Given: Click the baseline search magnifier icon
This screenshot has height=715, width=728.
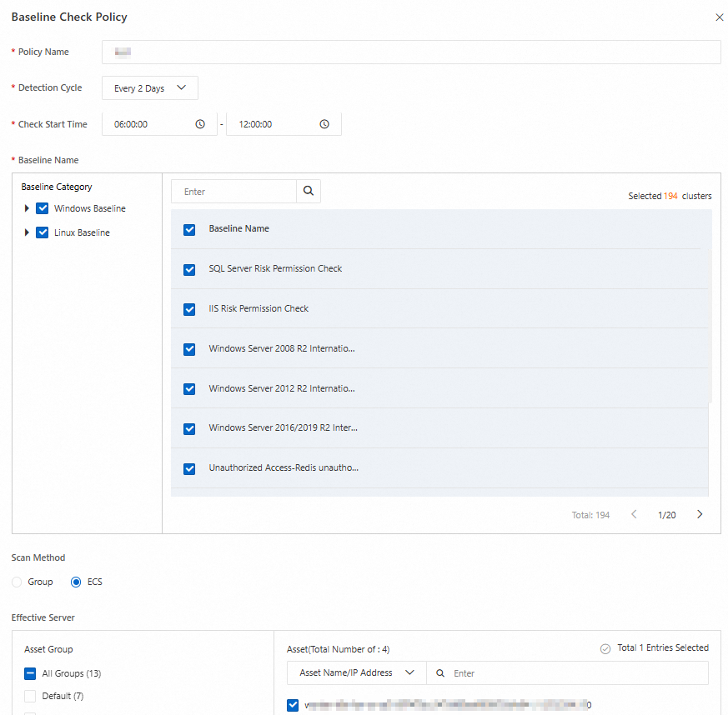Looking at the screenshot, I should (309, 191).
